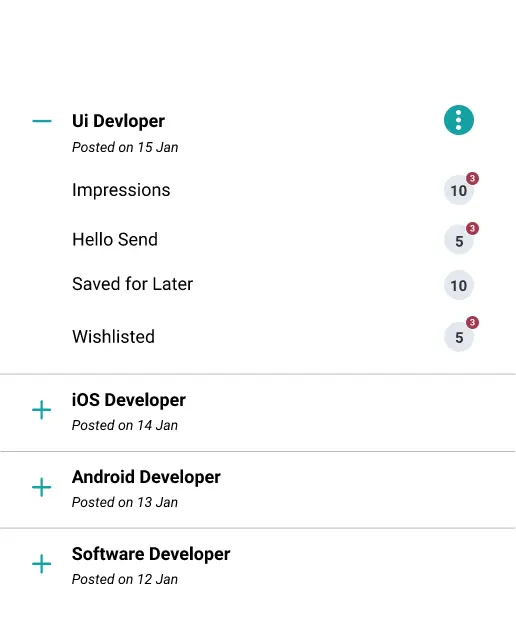Expand the Software Developer job entry
The height and width of the screenshot is (620, 516).
point(42,564)
